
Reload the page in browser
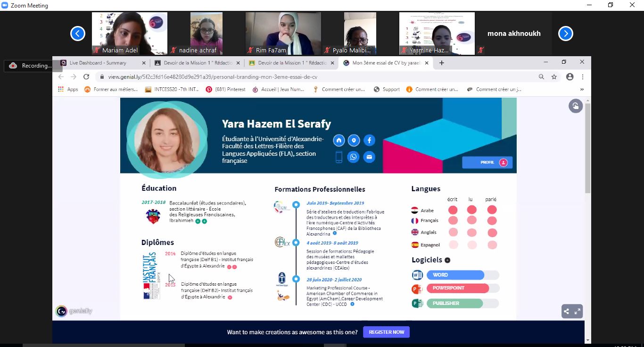point(86,76)
